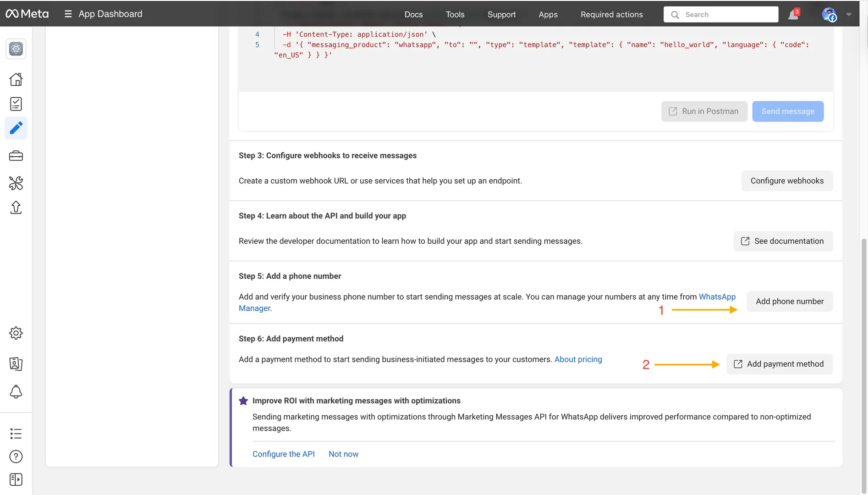Screen dimensions: 868x495
Task: Open the alerts bell icon in the sidebar
Action: click(x=16, y=392)
